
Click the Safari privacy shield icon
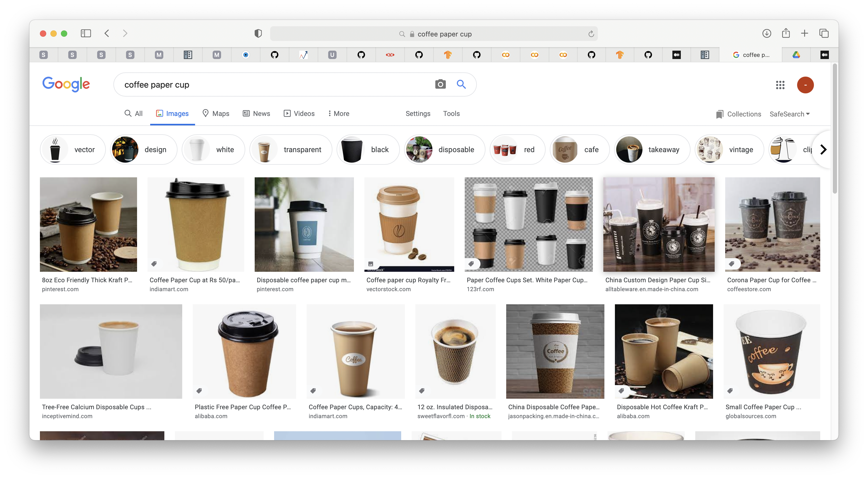point(258,33)
